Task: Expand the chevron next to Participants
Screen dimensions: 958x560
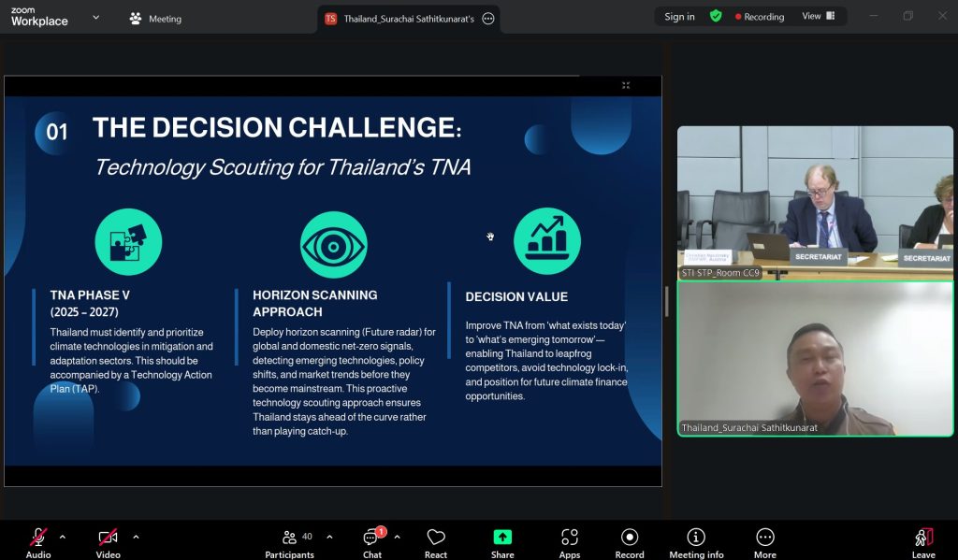Action: pyautogui.click(x=329, y=537)
